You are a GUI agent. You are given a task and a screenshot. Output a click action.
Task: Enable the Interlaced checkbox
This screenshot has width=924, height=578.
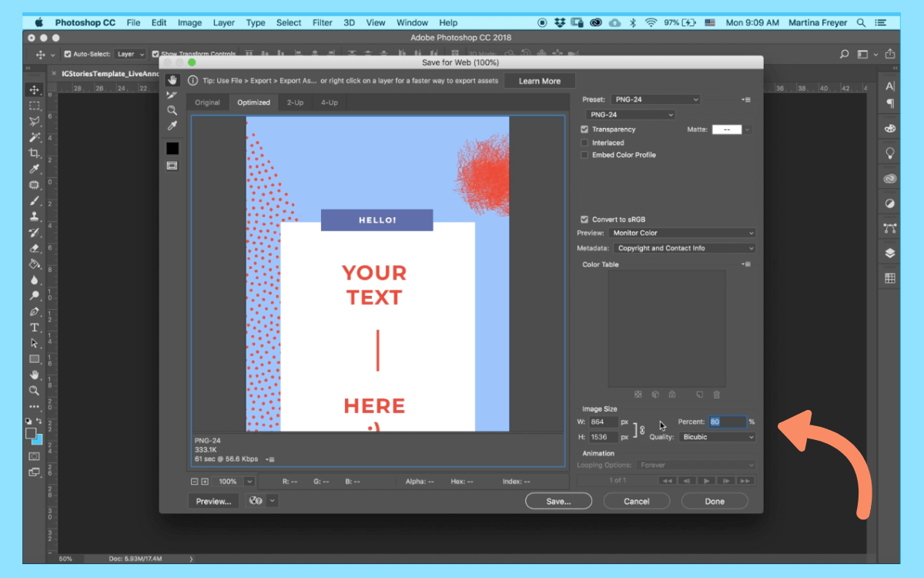(x=584, y=142)
